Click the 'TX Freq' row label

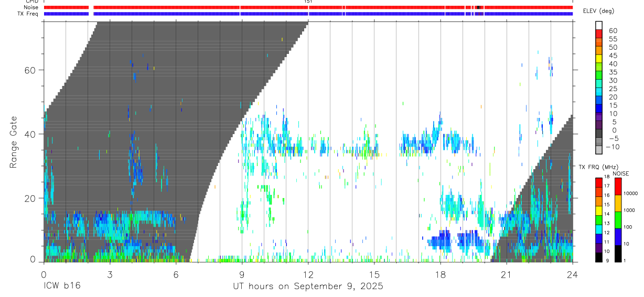pyautogui.click(x=28, y=14)
